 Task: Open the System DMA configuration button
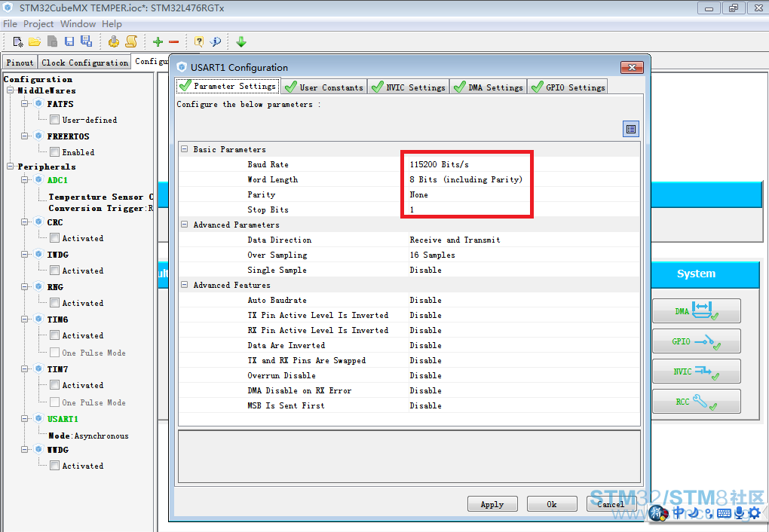696,311
